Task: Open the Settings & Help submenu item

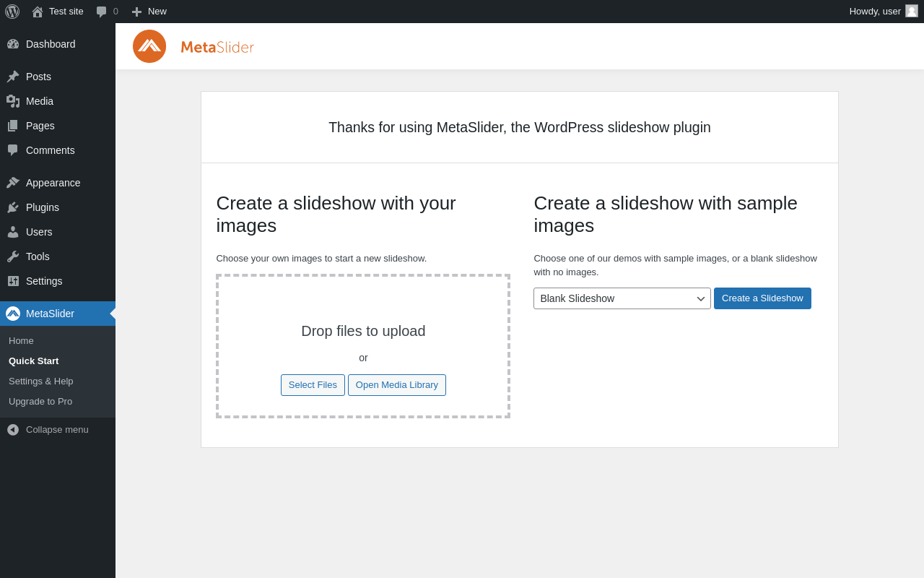Action: (40, 381)
